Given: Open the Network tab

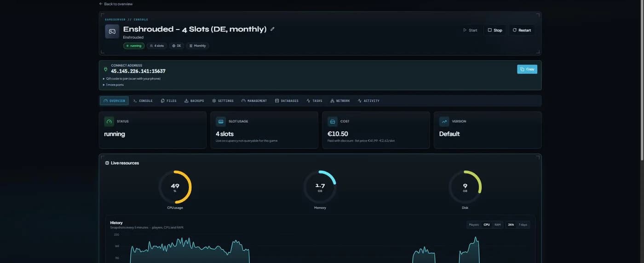Looking at the screenshot, I should [340, 101].
